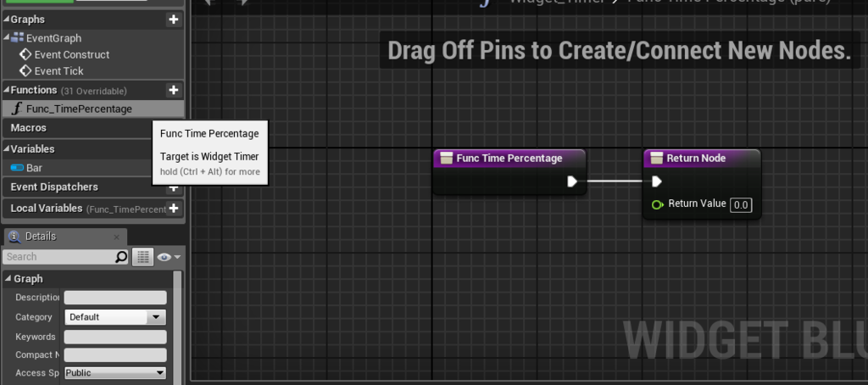Collapse the Functions section
Screen dimensions: 868x385
[x=7, y=90]
